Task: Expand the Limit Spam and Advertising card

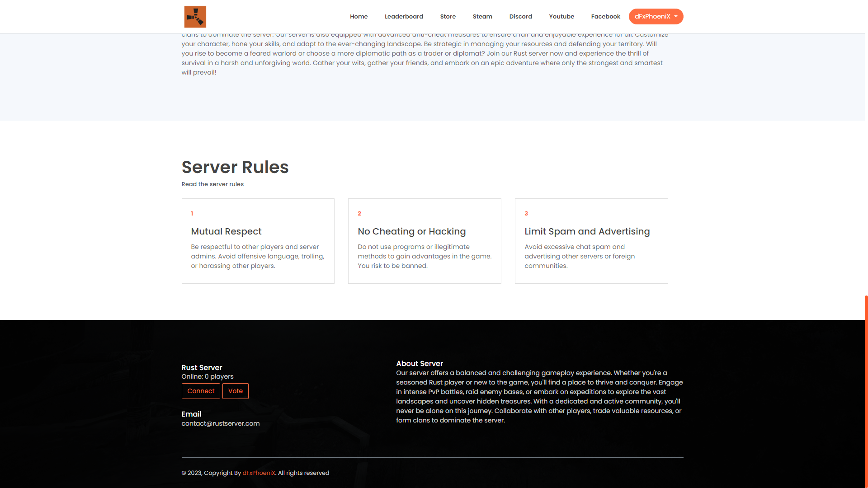Action: [x=591, y=241]
